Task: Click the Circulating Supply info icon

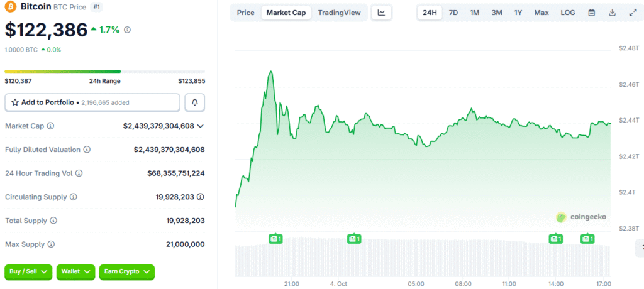Action: tap(73, 197)
